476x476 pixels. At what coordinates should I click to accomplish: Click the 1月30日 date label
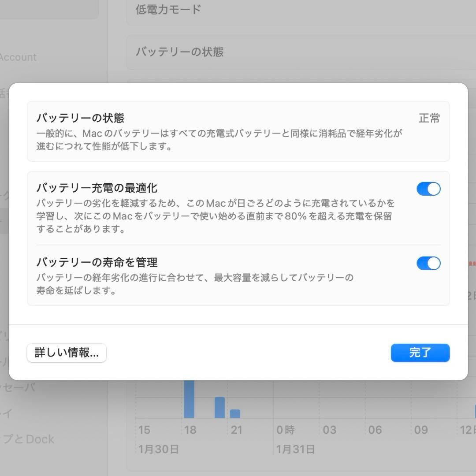click(x=158, y=449)
